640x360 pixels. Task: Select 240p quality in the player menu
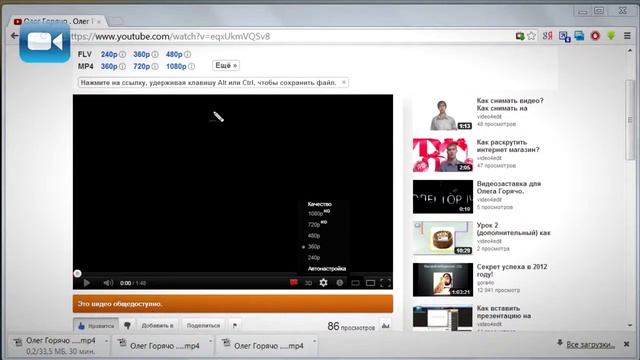point(314,258)
